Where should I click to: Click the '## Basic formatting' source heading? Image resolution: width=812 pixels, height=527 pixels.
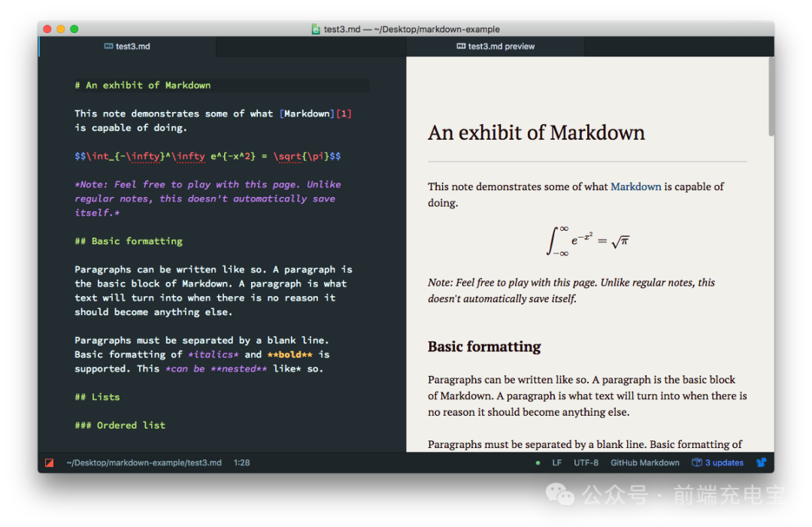click(129, 241)
